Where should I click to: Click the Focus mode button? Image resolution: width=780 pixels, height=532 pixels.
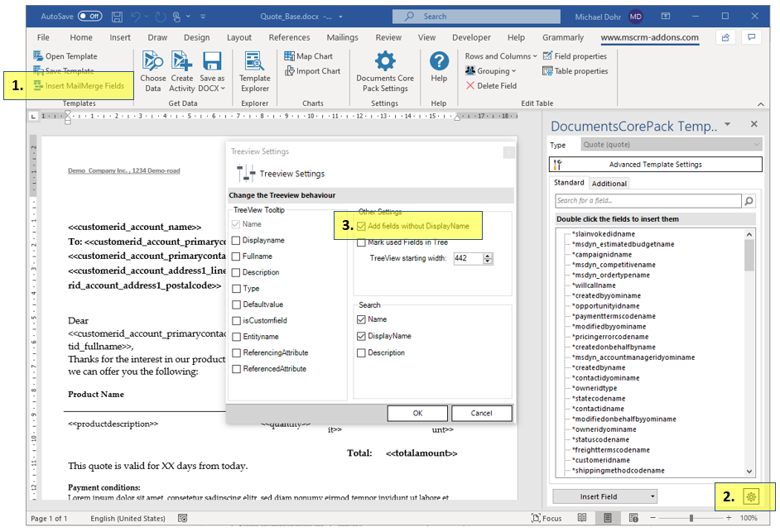[x=546, y=518]
